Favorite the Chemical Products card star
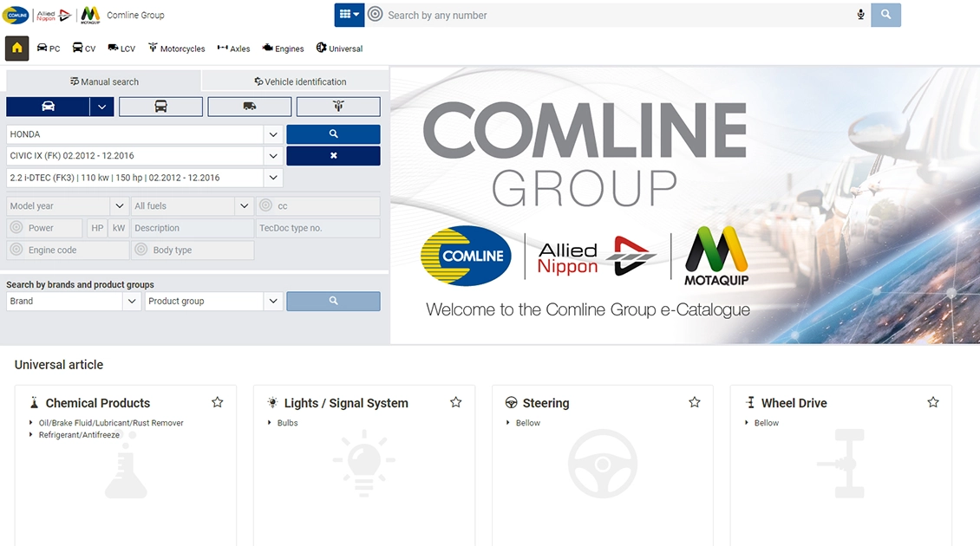 click(217, 402)
